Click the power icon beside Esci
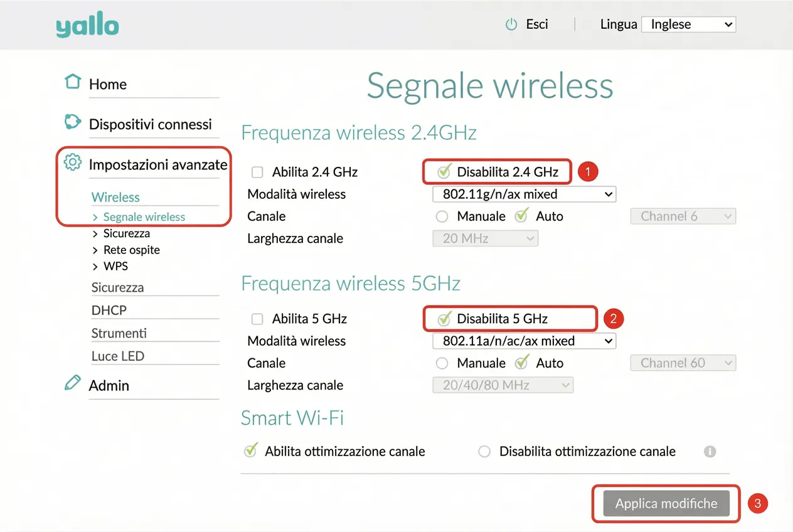793x532 pixels. click(511, 24)
